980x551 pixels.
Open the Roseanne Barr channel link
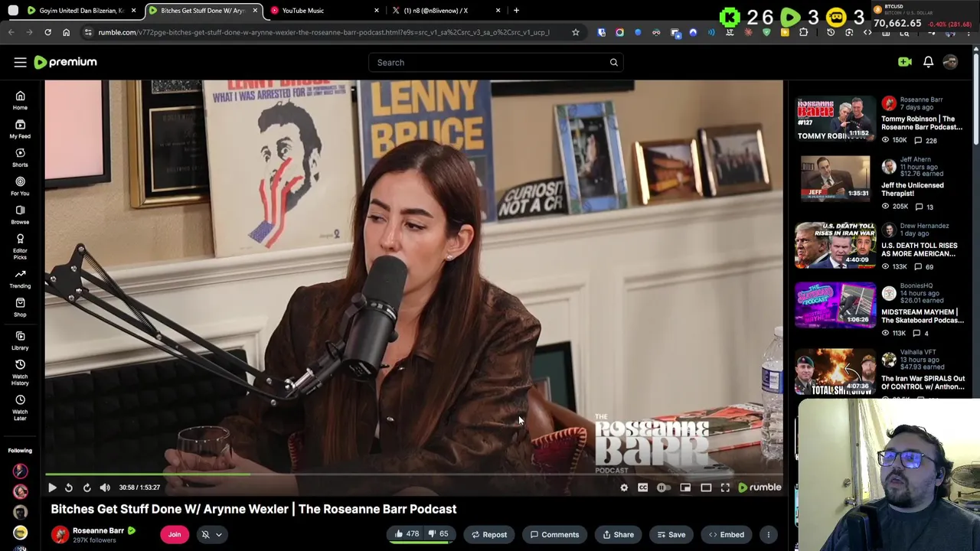click(98, 530)
